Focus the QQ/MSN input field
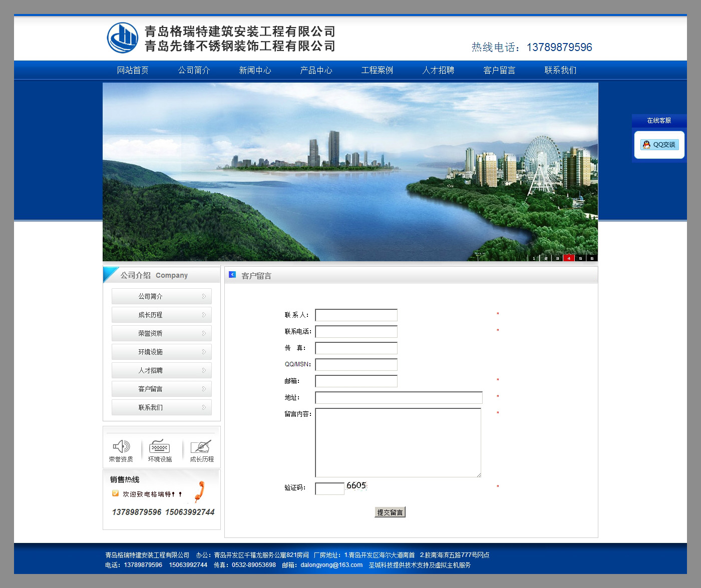The height and width of the screenshot is (588, 701). coord(356,364)
